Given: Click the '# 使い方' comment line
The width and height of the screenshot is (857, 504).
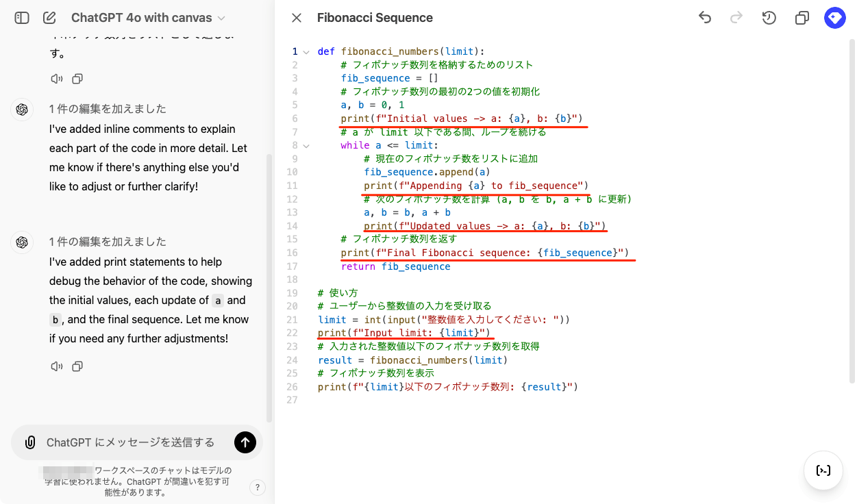Looking at the screenshot, I should (x=338, y=293).
